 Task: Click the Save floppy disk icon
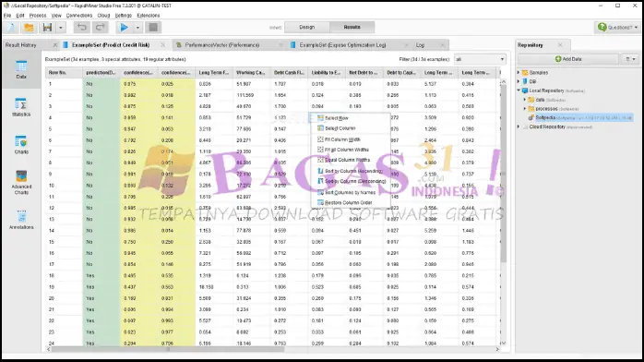pyautogui.click(x=47, y=28)
